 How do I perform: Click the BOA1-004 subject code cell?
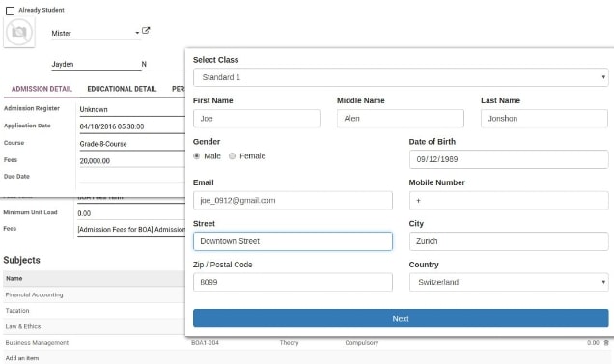tap(205, 343)
